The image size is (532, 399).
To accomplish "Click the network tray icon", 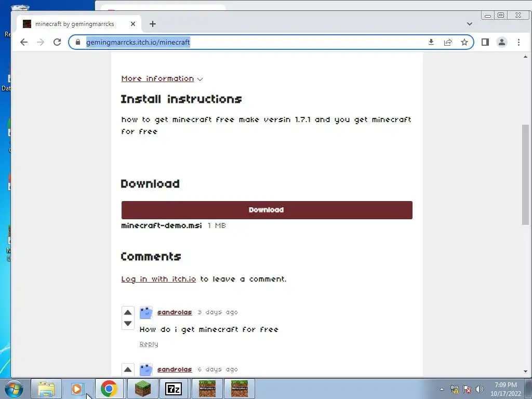I will [x=454, y=389].
